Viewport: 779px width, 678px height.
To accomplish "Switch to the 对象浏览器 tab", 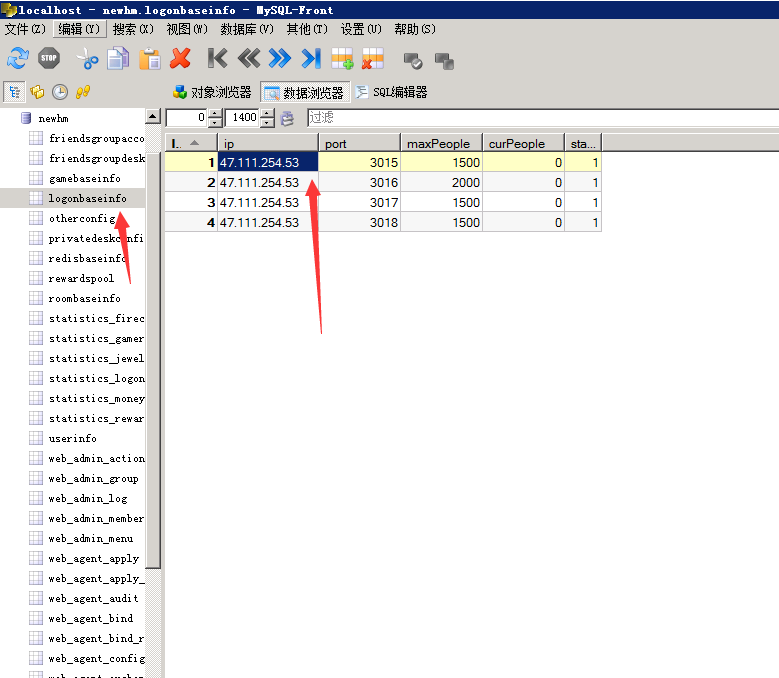I will point(212,92).
